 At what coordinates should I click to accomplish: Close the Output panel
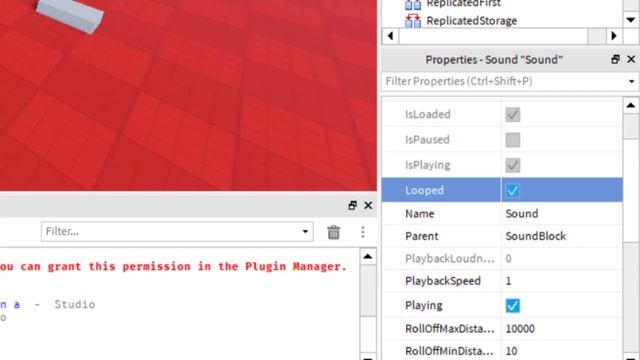pyautogui.click(x=368, y=205)
